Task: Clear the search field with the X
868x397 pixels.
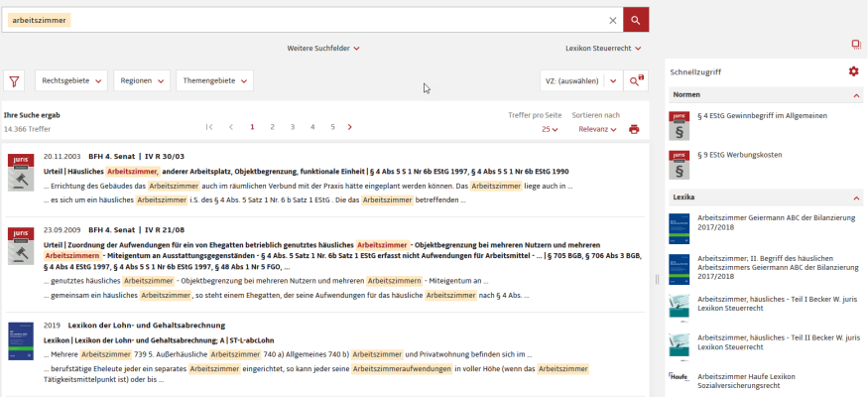Action: click(612, 20)
